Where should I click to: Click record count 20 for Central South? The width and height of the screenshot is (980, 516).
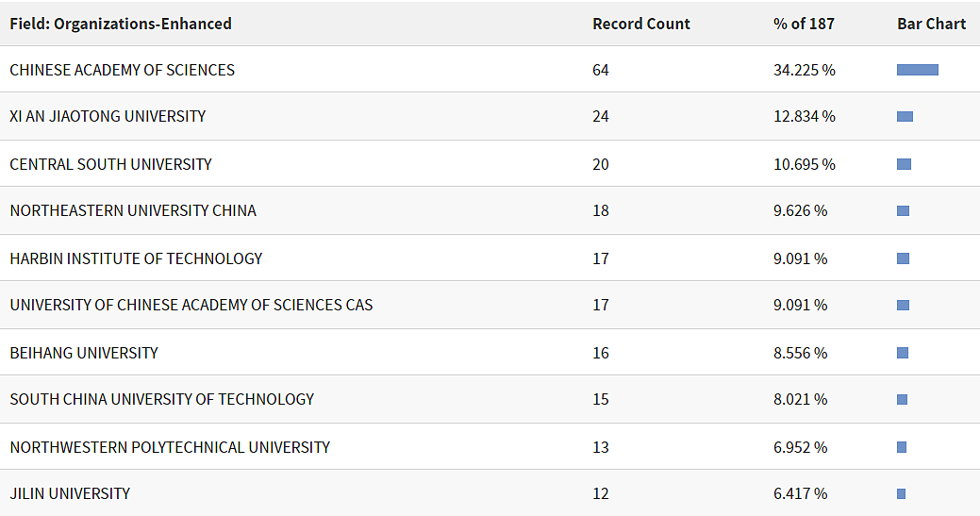(601, 164)
